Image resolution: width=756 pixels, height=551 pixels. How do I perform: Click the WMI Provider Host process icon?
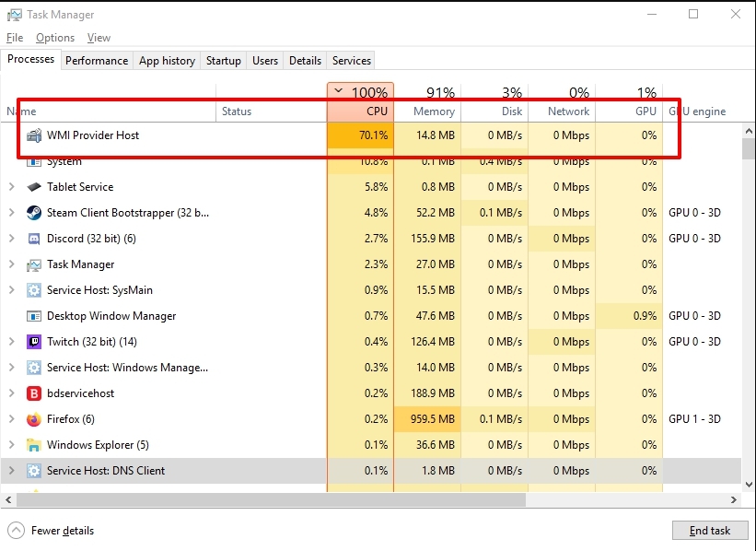pos(34,135)
